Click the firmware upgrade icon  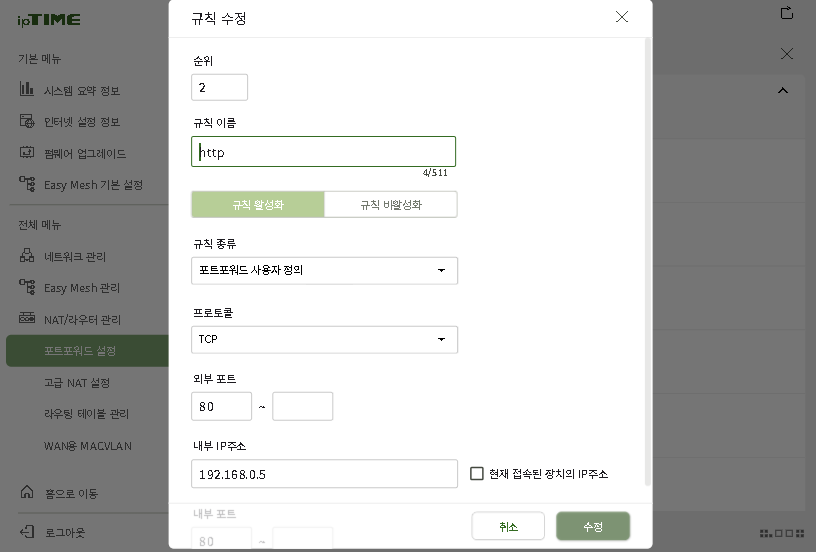pos(27,153)
